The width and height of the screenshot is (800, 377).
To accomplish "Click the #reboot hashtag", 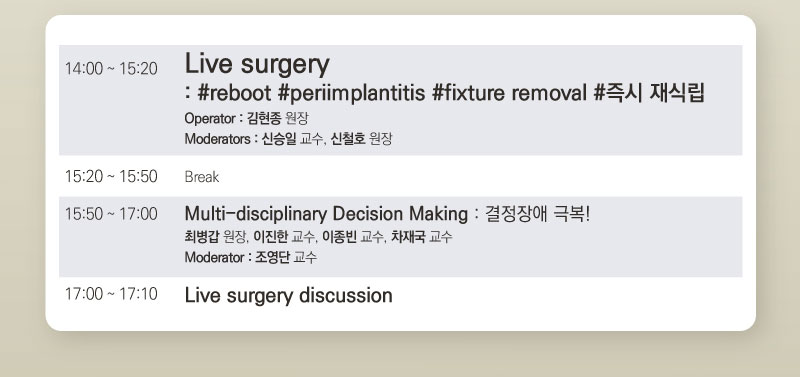I will (x=234, y=93).
